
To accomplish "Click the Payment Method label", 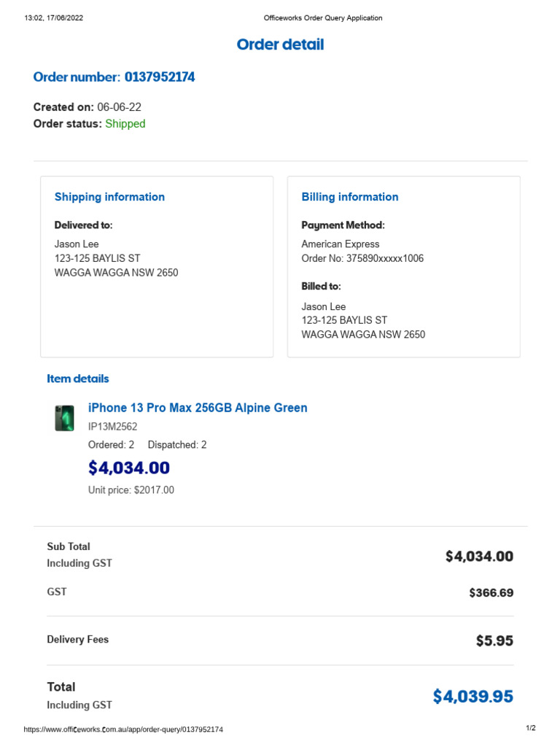I will pos(343,225).
